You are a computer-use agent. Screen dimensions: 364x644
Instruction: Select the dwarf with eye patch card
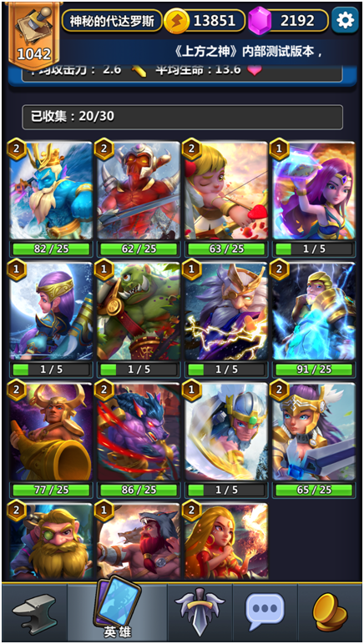click(x=51, y=541)
